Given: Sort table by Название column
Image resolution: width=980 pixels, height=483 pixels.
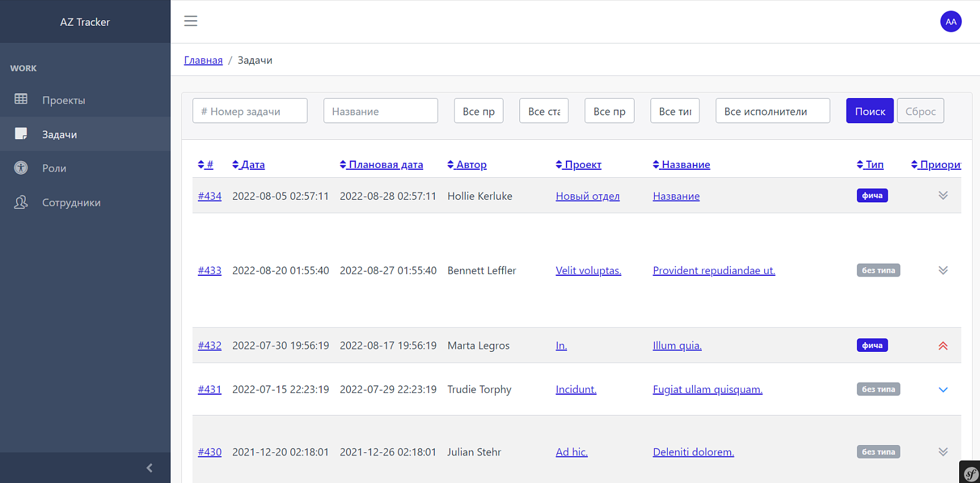Looking at the screenshot, I should (682, 164).
